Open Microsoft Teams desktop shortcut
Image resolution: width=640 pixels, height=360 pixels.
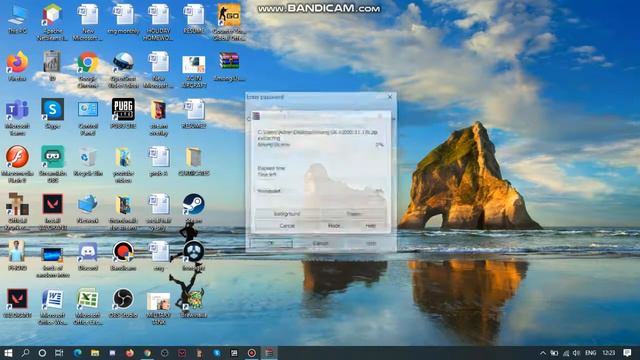point(17,117)
